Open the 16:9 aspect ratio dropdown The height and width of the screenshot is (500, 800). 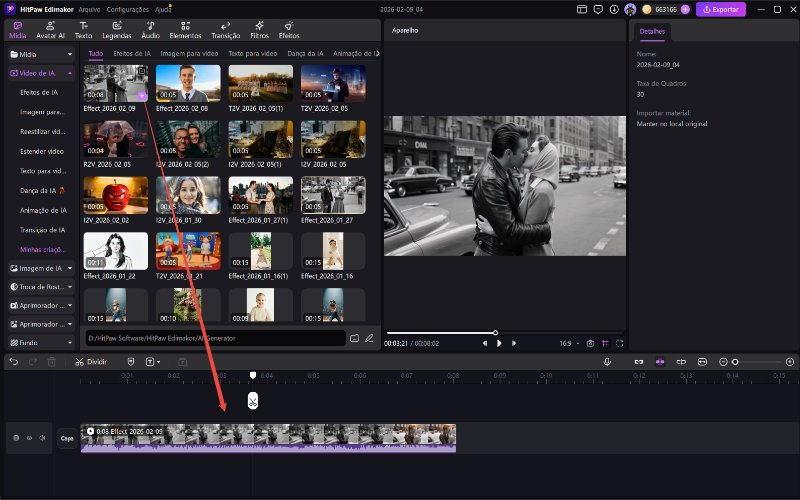(x=568, y=343)
